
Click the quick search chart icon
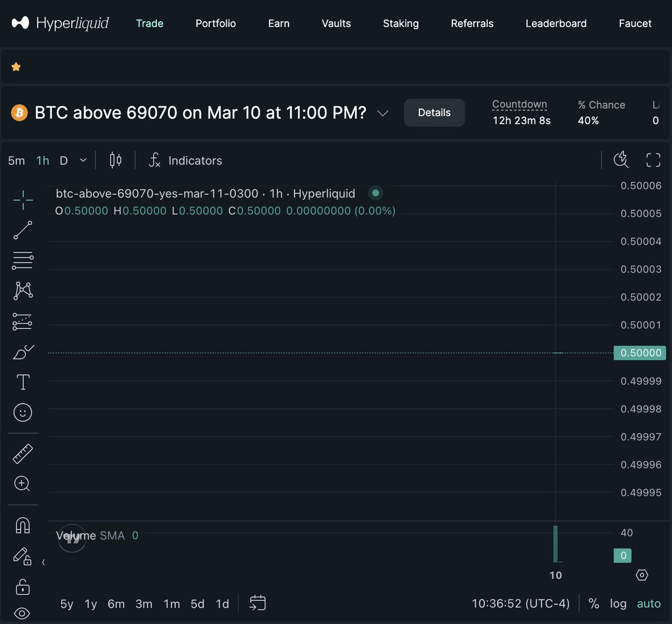pyautogui.click(x=621, y=160)
